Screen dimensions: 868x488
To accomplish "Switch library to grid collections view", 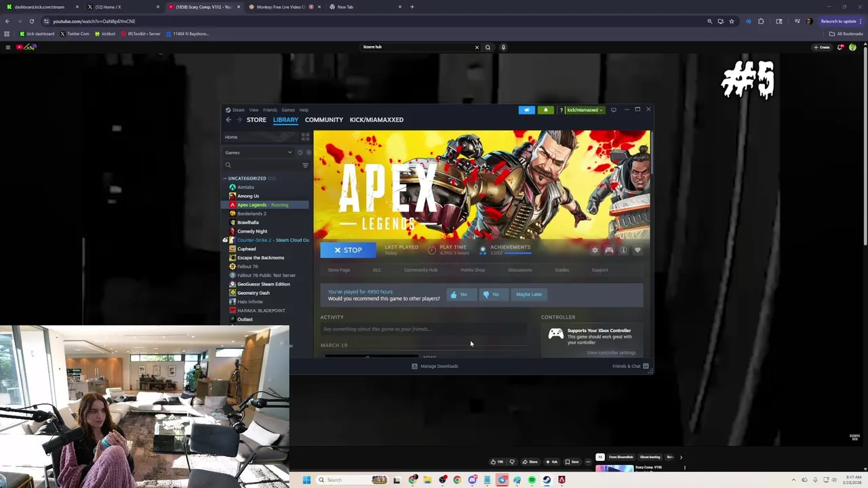I will [x=305, y=137].
